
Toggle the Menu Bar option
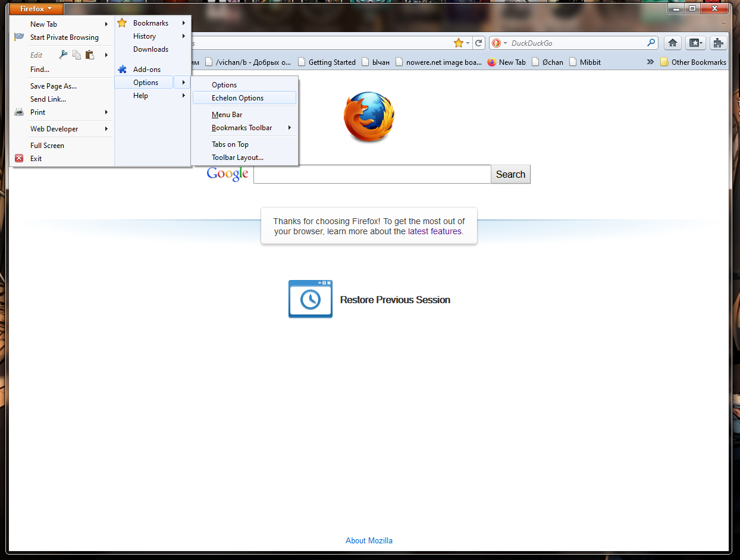[244, 115]
